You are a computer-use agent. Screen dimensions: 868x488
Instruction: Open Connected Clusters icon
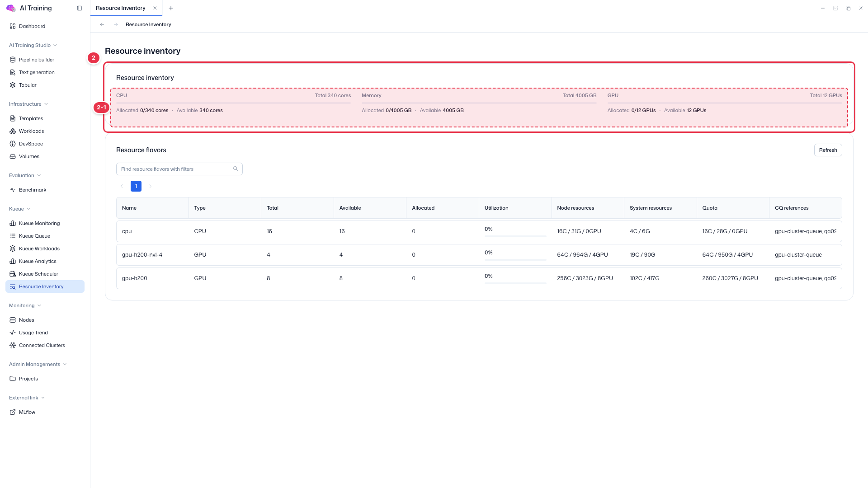[13, 345]
